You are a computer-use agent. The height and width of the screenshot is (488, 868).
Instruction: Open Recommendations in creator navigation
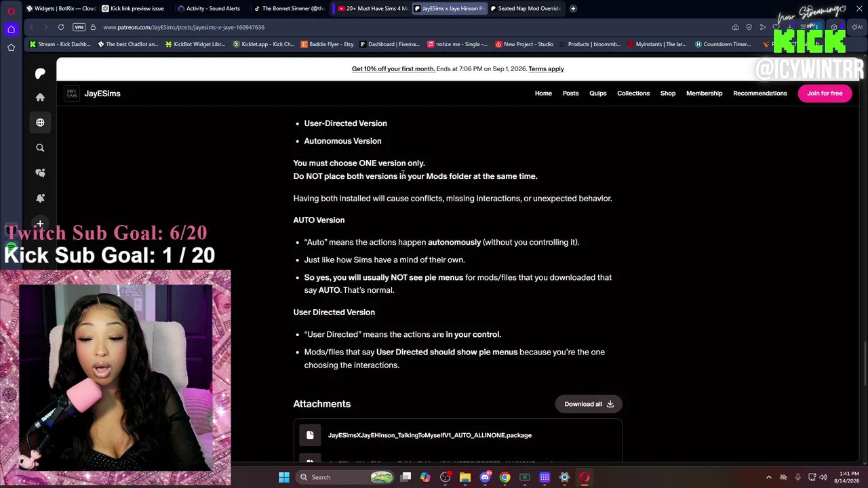pyautogui.click(x=759, y=94)
